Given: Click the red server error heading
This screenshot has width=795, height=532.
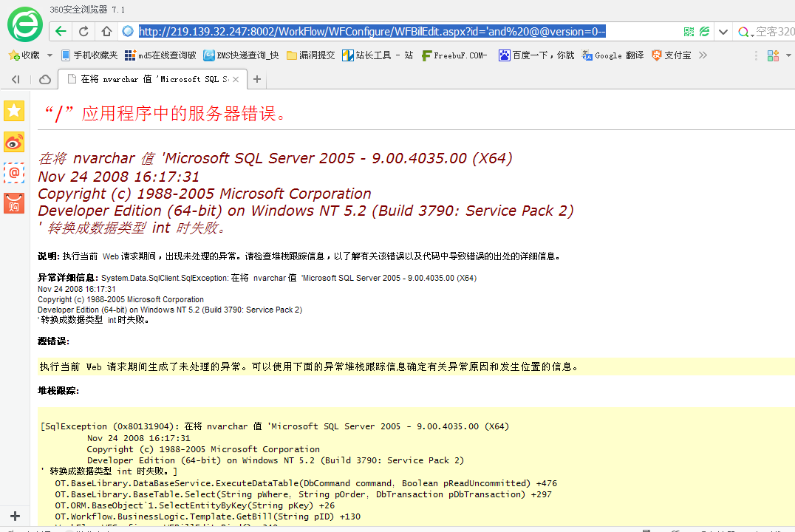Looking at the screenshot, I should click(165, 114).
